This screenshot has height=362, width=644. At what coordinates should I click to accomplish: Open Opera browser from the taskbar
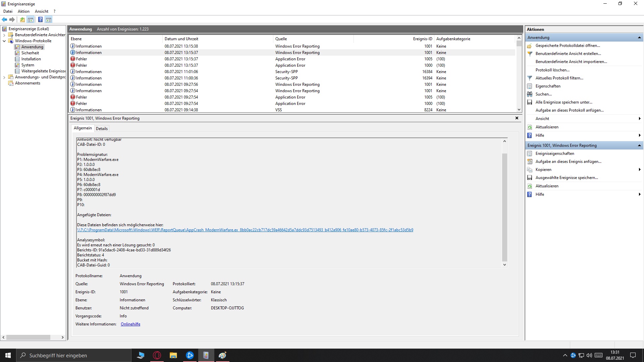pyautogui.click(x=157, y=355)
